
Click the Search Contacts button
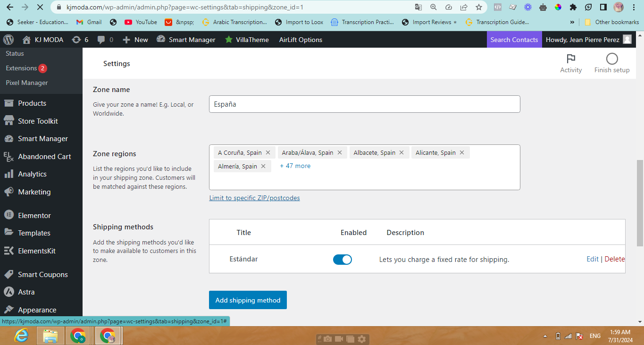514,40
